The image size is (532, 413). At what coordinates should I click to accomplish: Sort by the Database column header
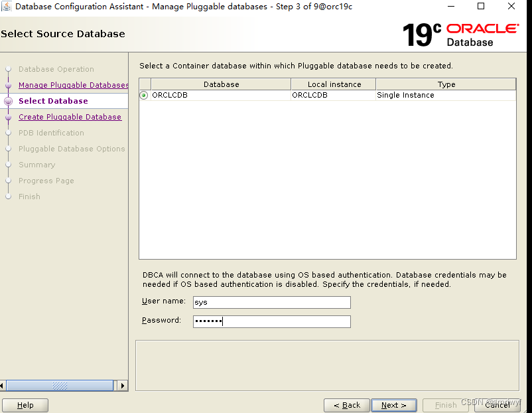coord(221,84)
